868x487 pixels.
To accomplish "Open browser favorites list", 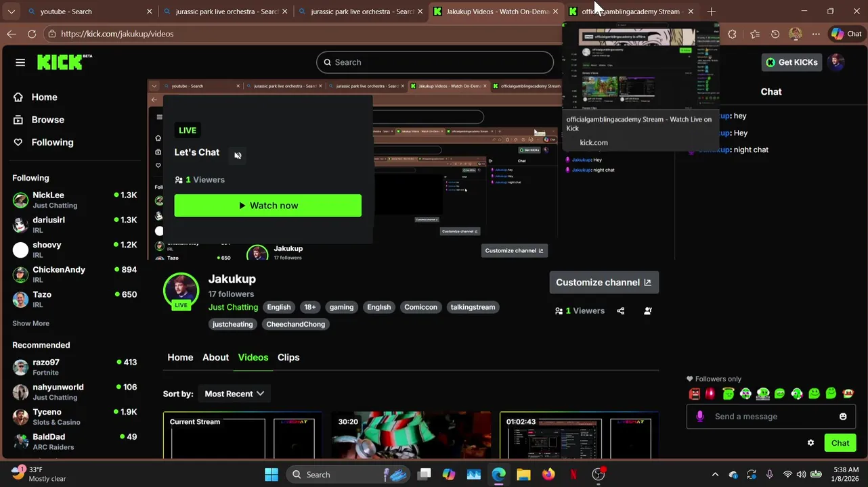I will coord(755,34).
